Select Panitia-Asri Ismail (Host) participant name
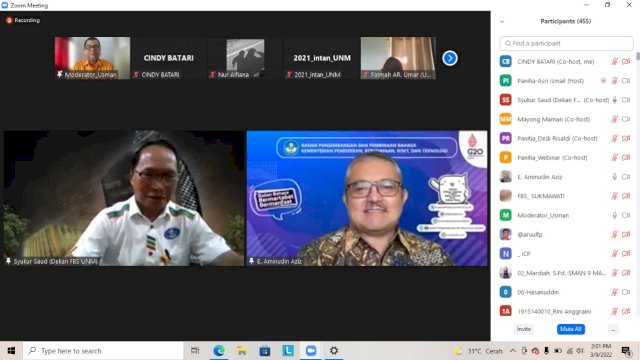Screen dimensions: 640x360 (x=551, y=81)
